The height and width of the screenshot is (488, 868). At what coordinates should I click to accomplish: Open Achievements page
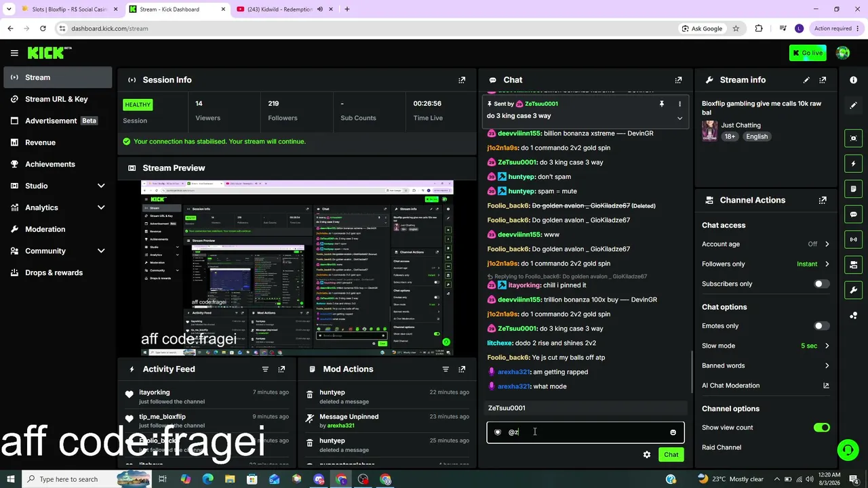58,164
